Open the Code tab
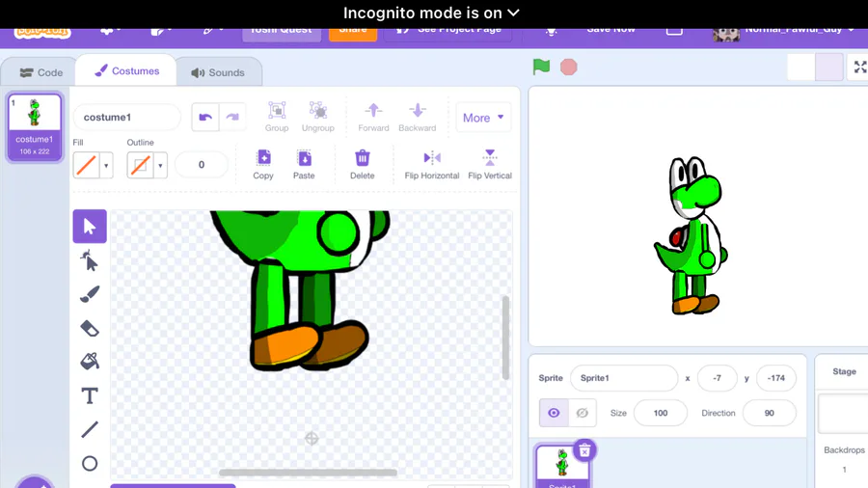868x488 pixels. (40, 72)
